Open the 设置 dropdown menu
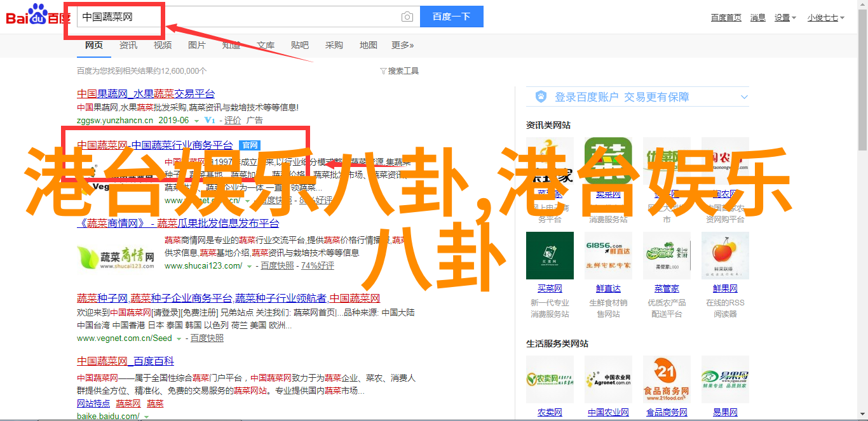The image size is (868, 421). [785, 18]
